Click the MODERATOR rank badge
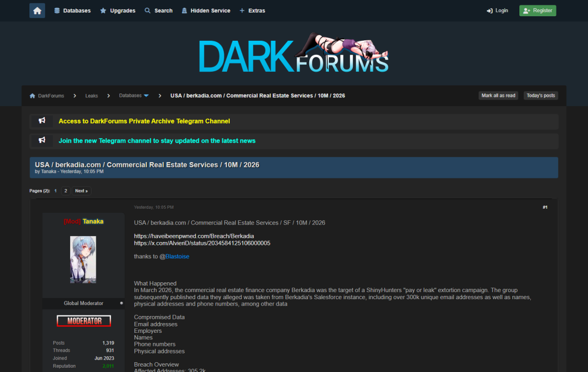 tap(84, 321)
